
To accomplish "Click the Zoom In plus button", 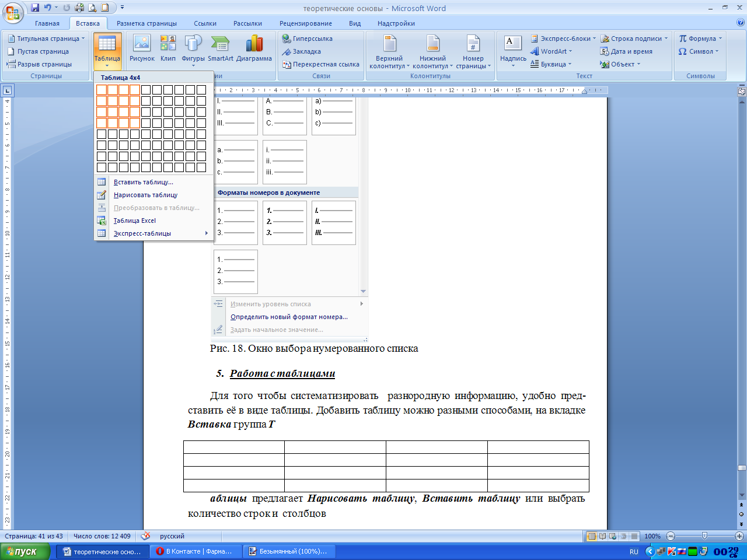I will point(739,536).
